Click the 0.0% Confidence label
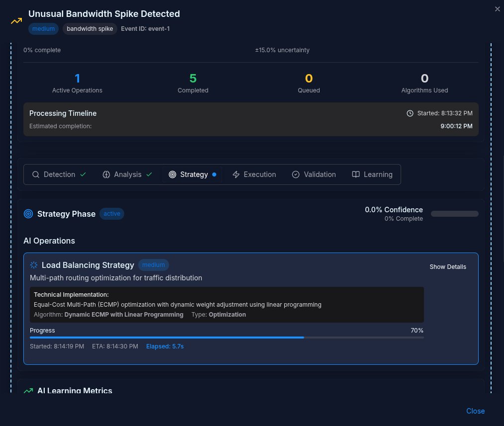This screenshot has height=426, width=504. coord(394,210)
